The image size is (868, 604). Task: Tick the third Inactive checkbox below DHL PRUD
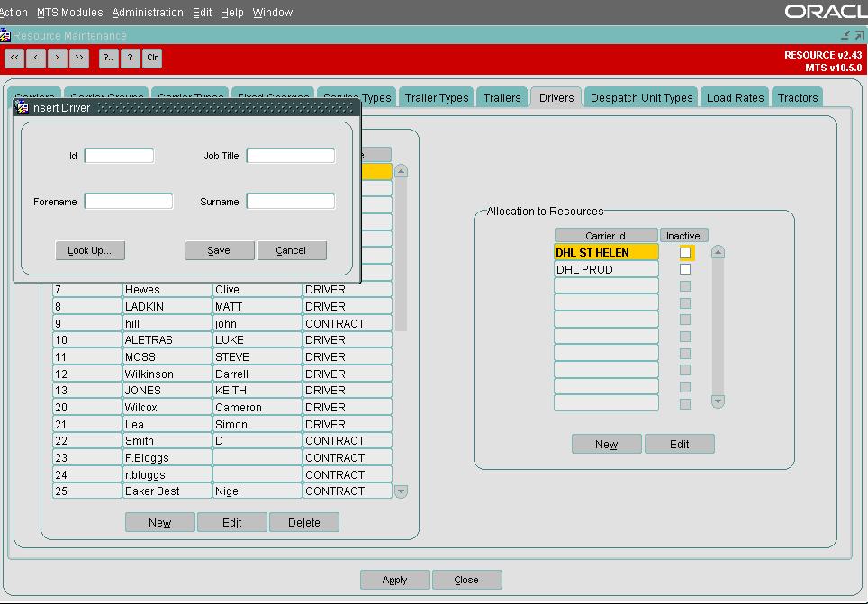tap(685, 320)
